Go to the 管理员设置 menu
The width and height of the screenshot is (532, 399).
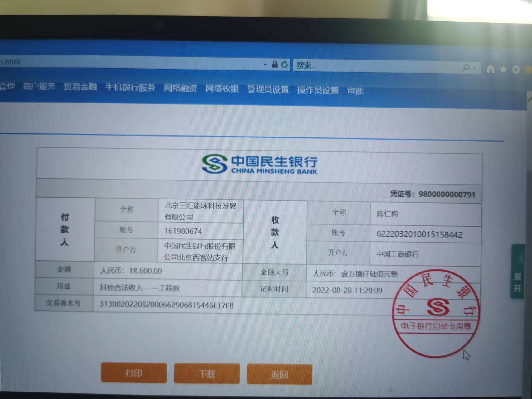tap(268, 90)
